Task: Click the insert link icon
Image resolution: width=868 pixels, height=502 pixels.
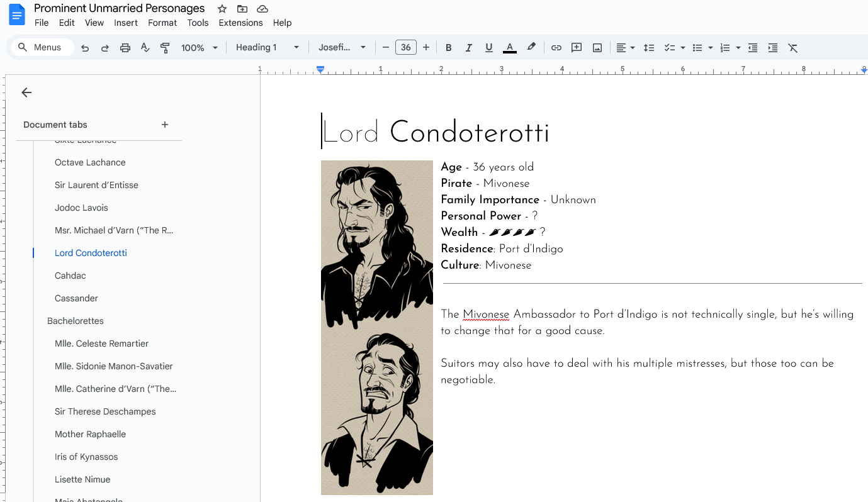Action: tap(556, 48)
